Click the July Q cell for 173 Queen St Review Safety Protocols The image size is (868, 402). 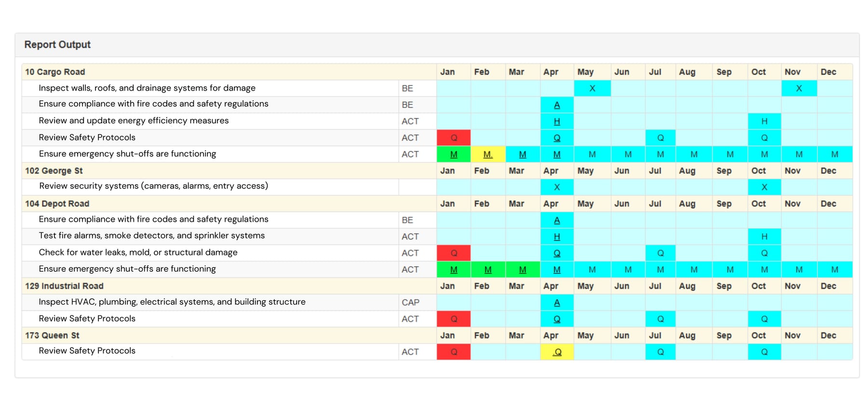pos(661,352)
